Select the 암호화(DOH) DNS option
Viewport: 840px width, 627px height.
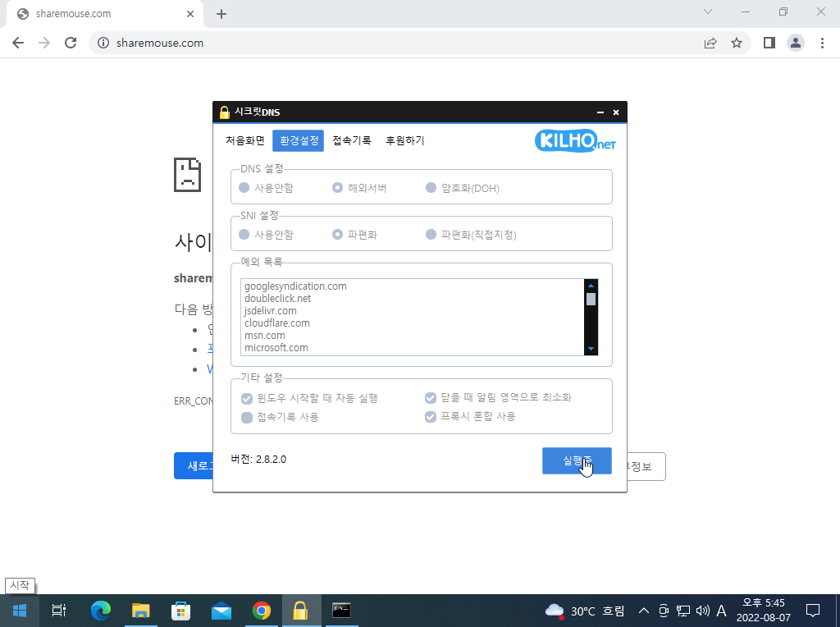(x=431, y=188)
